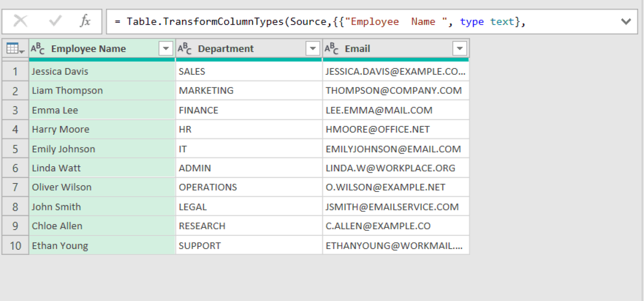This screenshot has height=301, width=644.
Task: Open the Department filter dropdown
Action: click(313, 48)
